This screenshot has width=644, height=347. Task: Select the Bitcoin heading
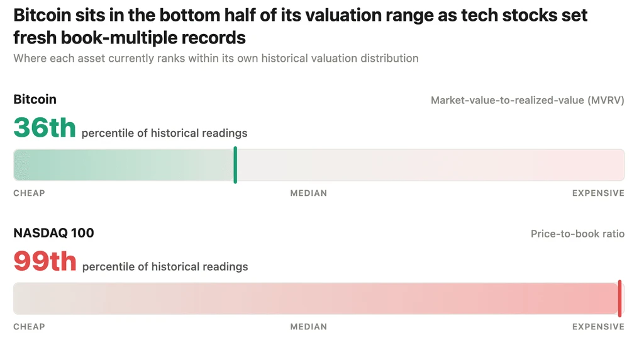pos(35,100)
